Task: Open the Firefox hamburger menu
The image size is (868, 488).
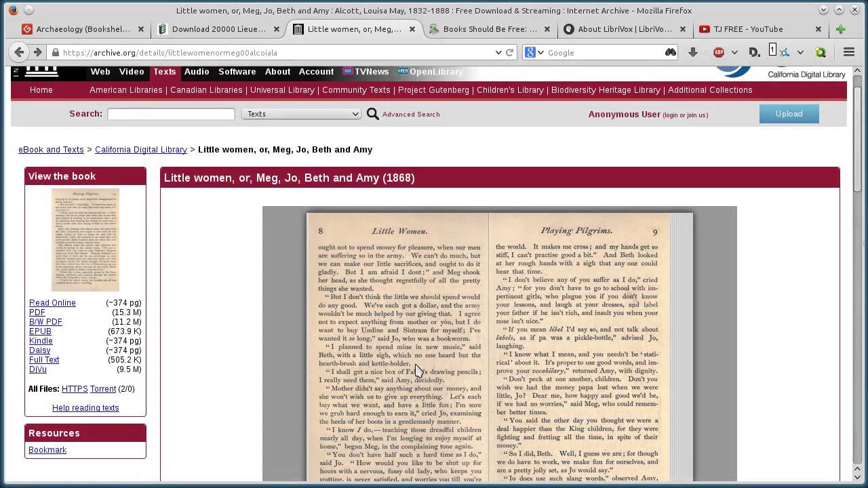Action: coord(848,52)
